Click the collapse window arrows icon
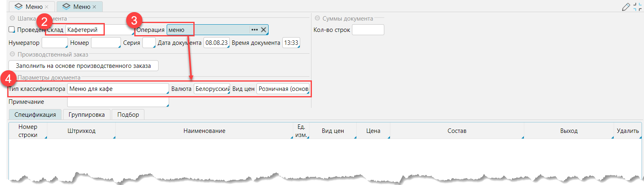644x185 pixels. (638, 7)
